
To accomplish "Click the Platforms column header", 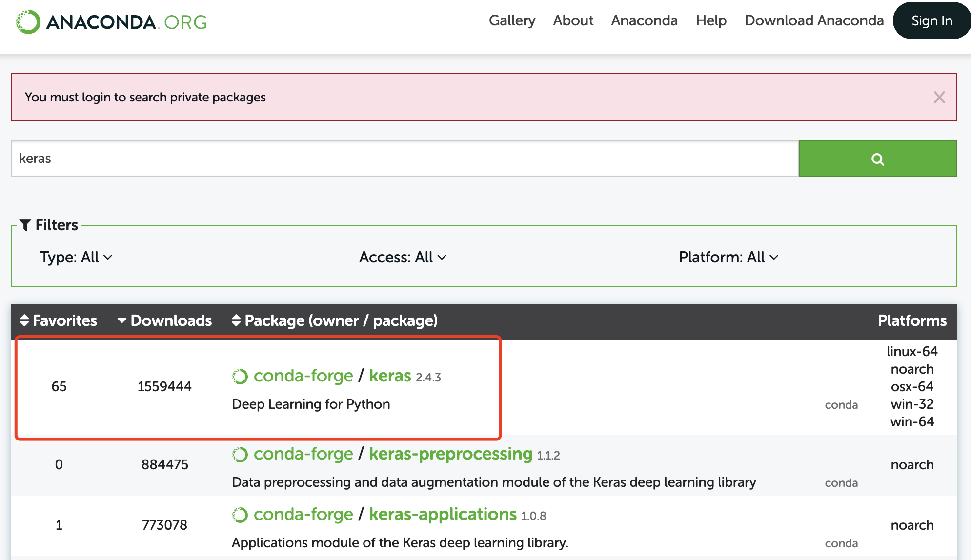I will tap(912, 320).
